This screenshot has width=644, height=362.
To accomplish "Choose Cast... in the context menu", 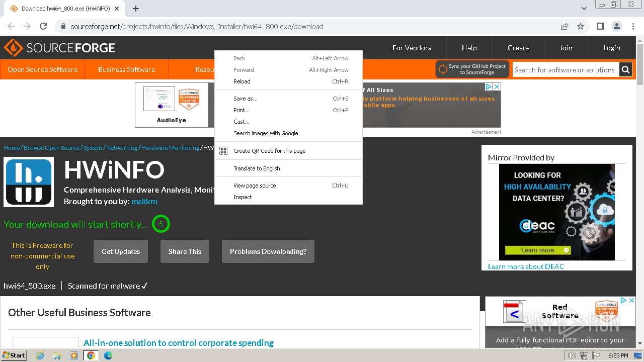I will point(289,122).
